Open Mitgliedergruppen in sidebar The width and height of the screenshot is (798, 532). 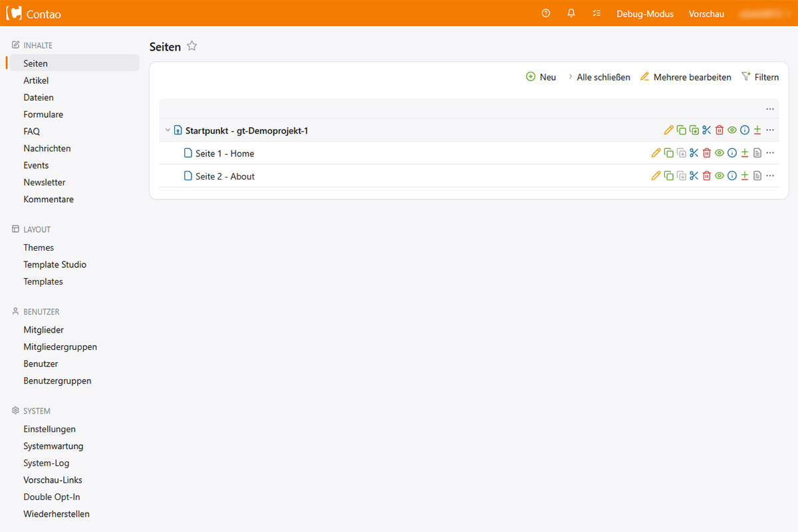click(61, 347)
